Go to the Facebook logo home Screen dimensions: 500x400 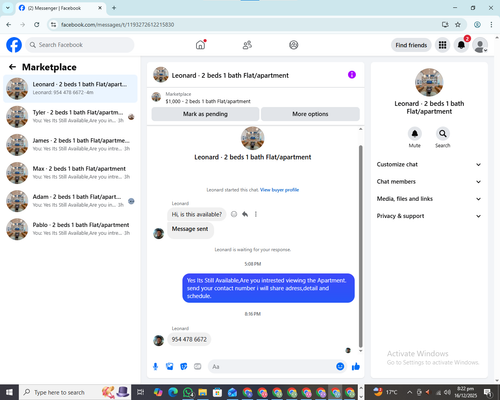[14, 45]
